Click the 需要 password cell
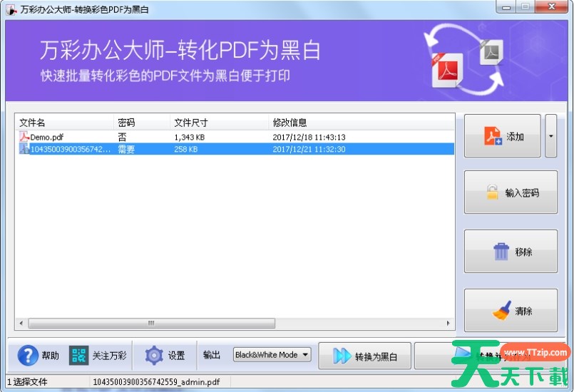This screenshot has height=392, width=574. tap(126, 150)
